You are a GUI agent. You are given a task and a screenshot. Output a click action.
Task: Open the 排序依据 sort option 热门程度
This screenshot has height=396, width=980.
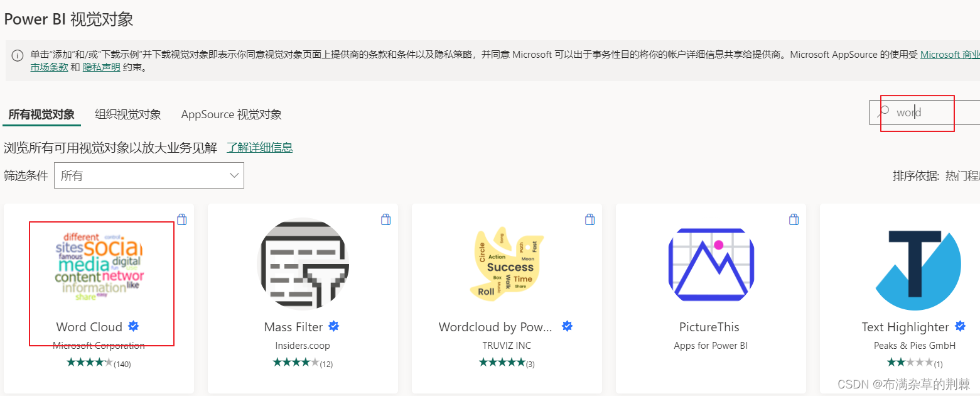click(x=962, y=176)
